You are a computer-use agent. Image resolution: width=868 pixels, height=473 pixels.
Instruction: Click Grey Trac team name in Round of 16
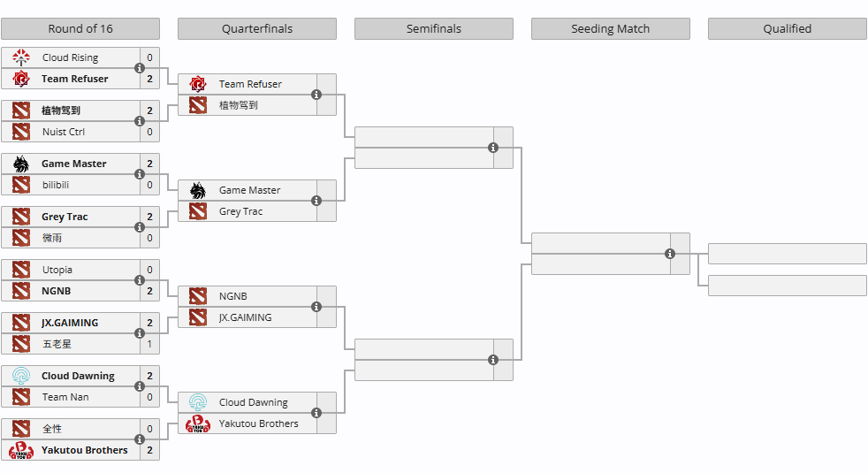(65, 217)
